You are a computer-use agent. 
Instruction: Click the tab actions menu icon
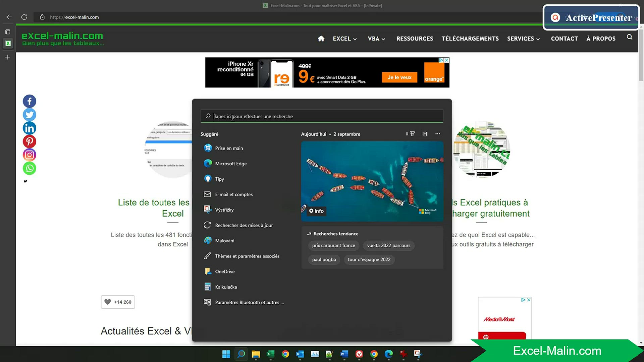[8, 32]
